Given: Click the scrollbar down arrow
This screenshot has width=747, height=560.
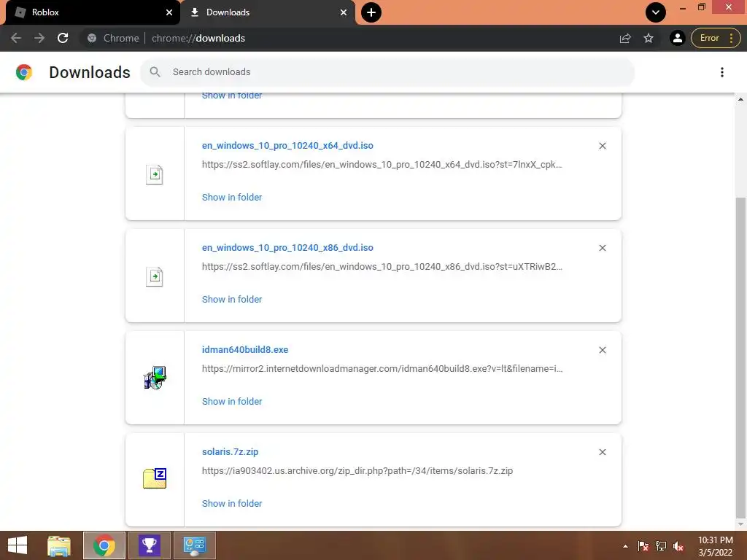Looking at the screenshot, I should [740, 524].
